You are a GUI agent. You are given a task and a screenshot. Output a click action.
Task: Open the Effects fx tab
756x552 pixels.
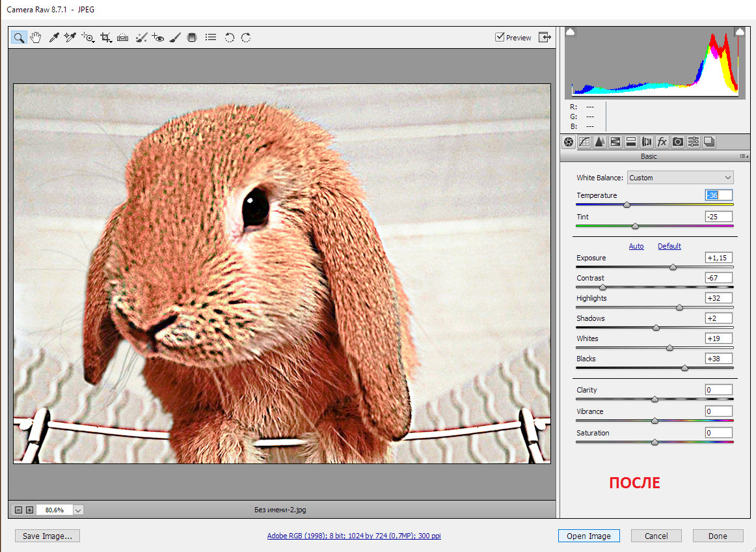(662, 142)
